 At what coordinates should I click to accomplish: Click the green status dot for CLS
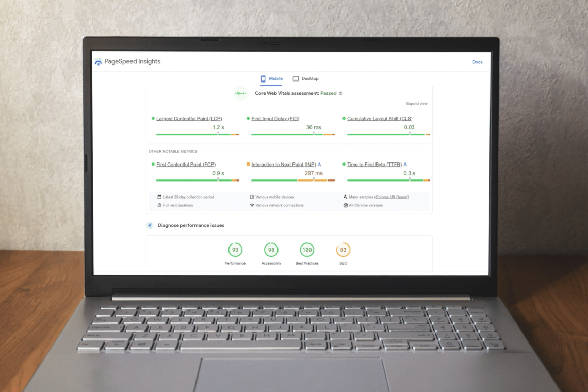click(x=344, y=118)
